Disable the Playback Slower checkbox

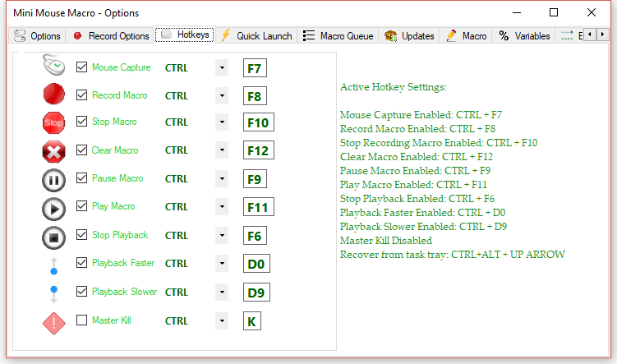(81, 292)
